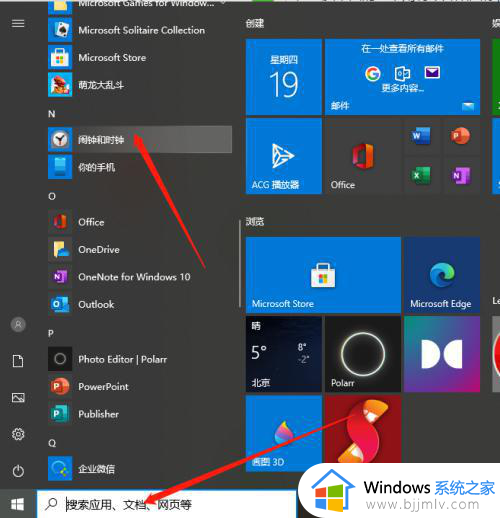Click the power button in sidebar
The width and height of the screenshot is (500, 518).
pyautogui.click(x=18, y=471)
